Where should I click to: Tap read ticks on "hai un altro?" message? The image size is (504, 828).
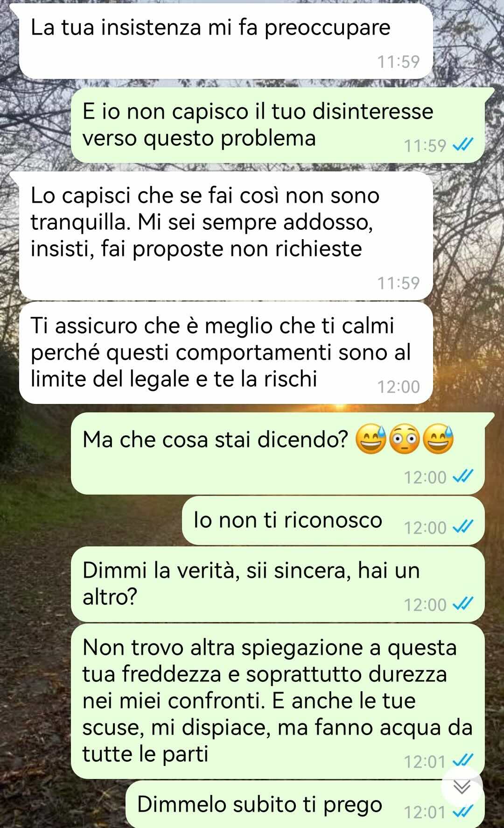(x=463, y=604)
